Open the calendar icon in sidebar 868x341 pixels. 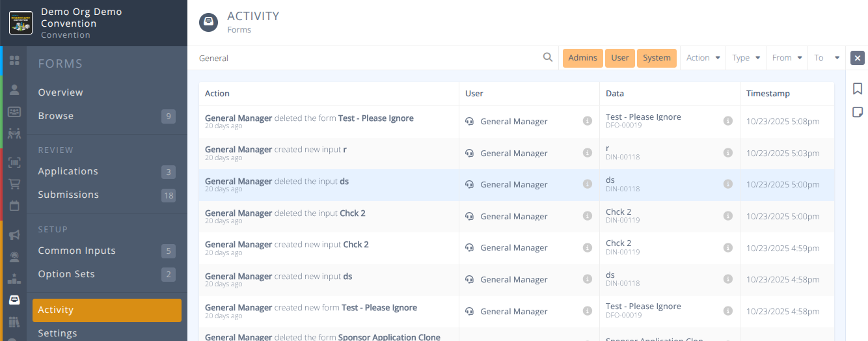click(x=14, y=206)
